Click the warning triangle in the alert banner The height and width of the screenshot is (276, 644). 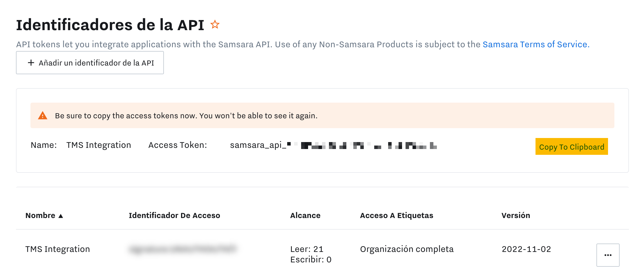[43, 115]
